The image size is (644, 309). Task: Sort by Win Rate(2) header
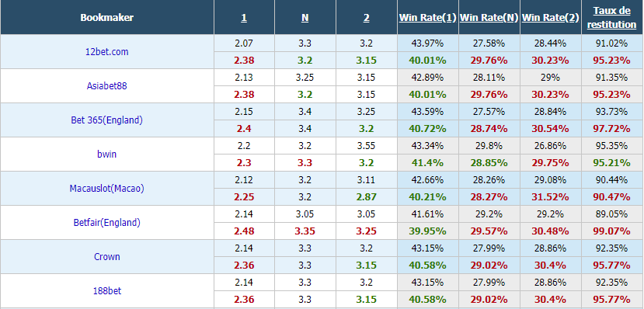click(550, 18)
